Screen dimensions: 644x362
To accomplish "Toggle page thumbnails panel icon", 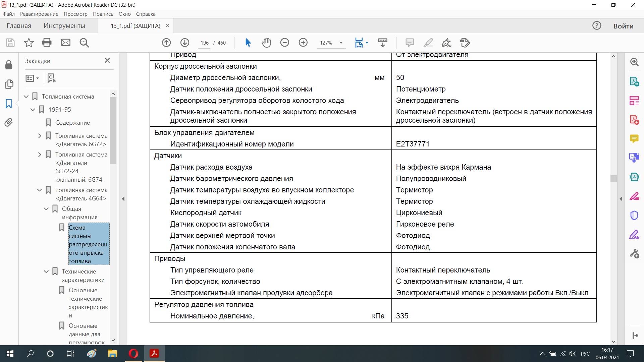I will (9, 84).
